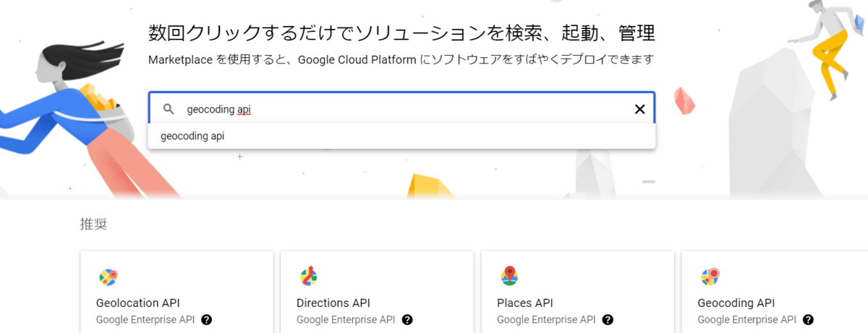Open help icon under Directions API
The height and width of the screenshot is (333, 868).
407,319
